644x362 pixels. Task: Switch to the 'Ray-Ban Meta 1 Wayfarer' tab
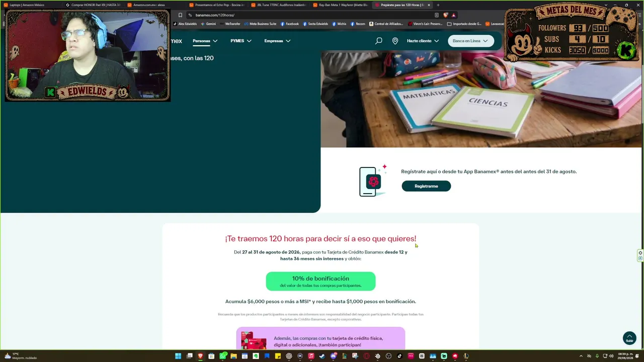341,5
